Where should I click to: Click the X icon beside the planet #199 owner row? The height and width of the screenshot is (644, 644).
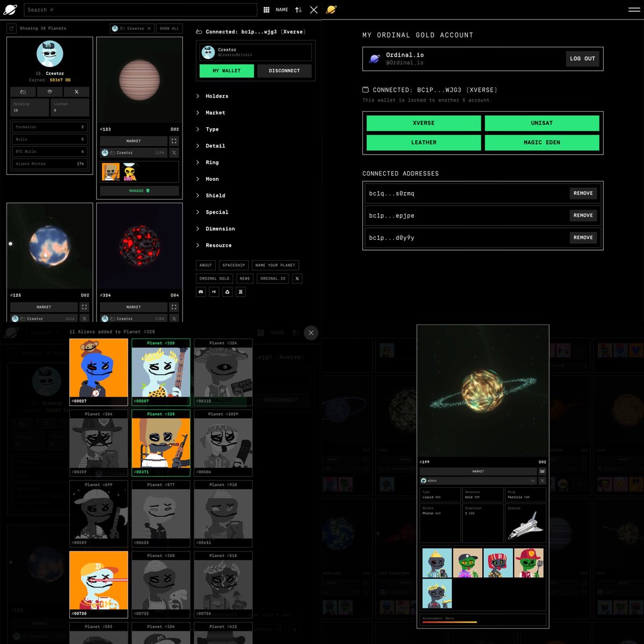tap(542, 480)
